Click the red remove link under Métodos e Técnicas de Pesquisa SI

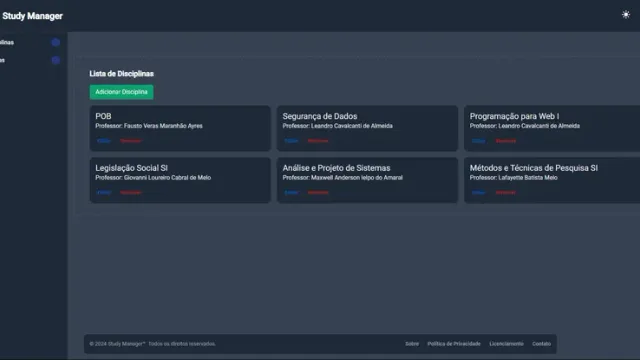coord(506,192)
